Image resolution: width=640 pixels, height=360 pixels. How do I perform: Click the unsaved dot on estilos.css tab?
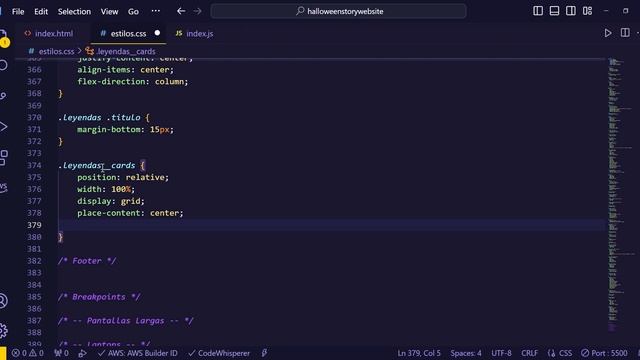click(x=157, y=33)
